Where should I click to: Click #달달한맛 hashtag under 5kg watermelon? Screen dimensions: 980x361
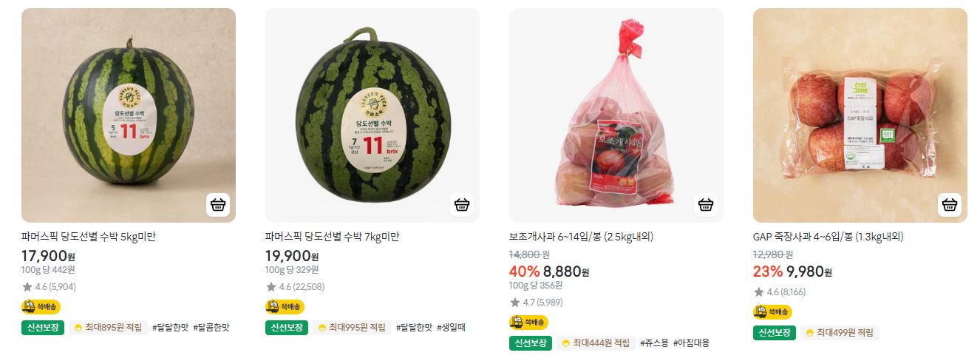click(170, 327)
